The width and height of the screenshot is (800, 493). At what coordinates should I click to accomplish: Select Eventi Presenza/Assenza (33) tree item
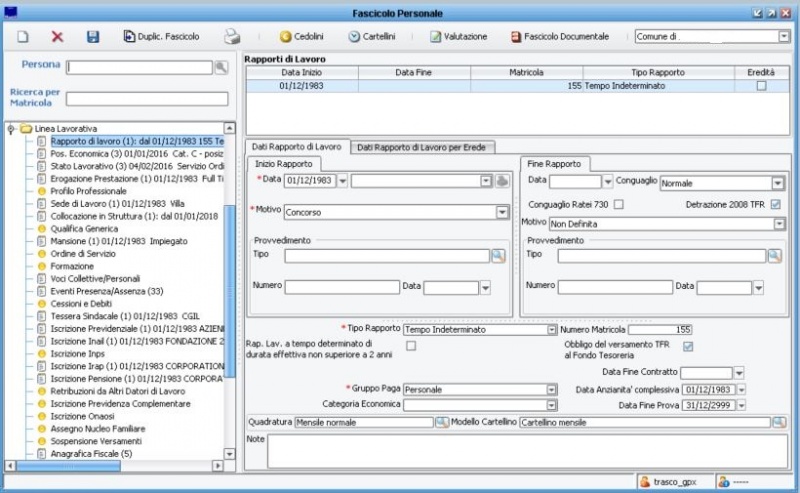click(x=106, y=291)
